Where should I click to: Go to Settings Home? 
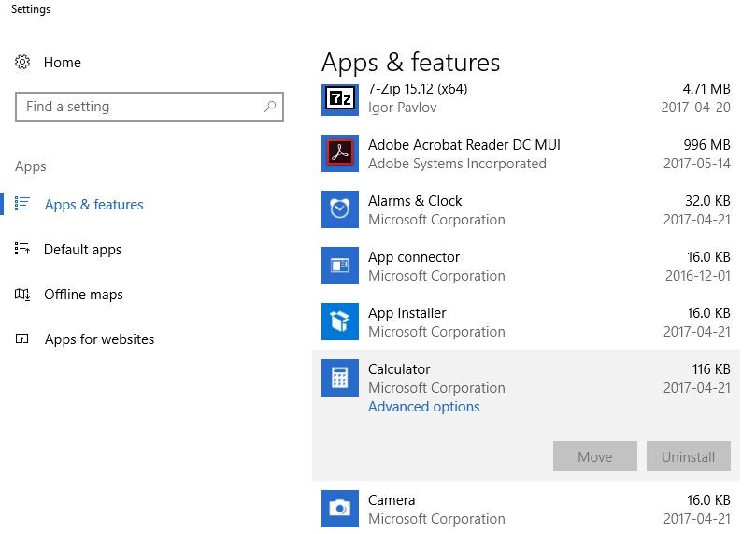pos(62,63)
